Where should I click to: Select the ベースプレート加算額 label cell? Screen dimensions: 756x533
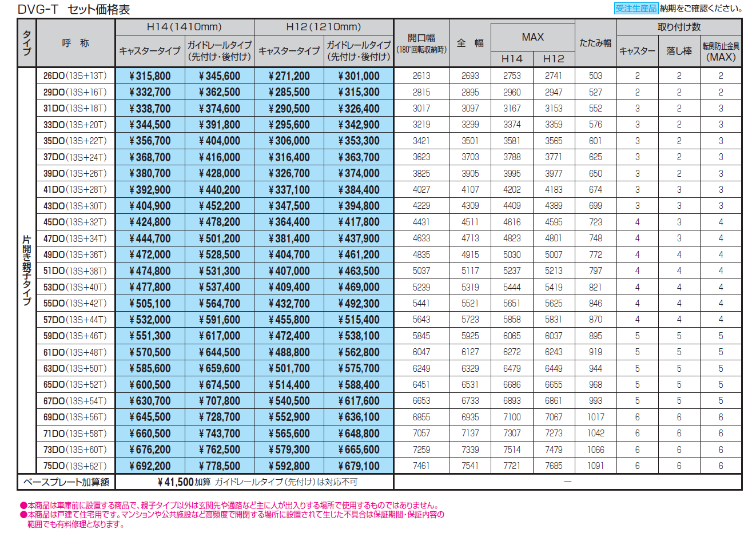(x=66, y=482)
